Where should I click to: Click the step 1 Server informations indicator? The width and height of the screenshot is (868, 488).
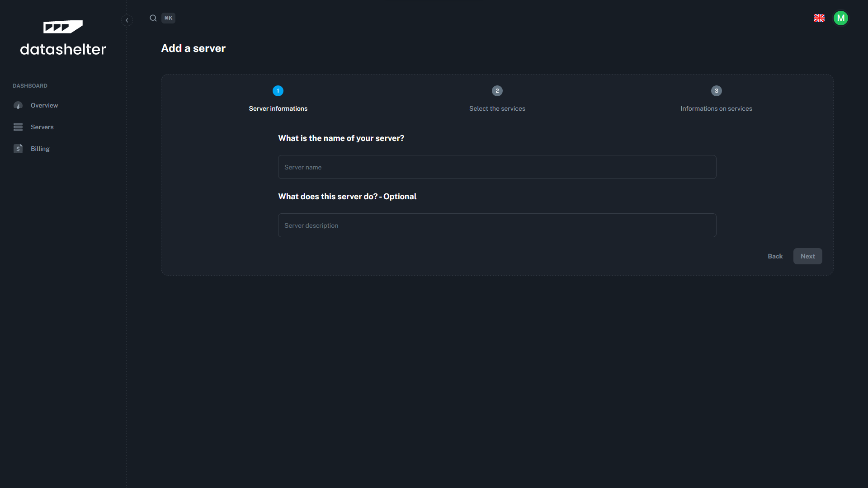coord(278,90)
